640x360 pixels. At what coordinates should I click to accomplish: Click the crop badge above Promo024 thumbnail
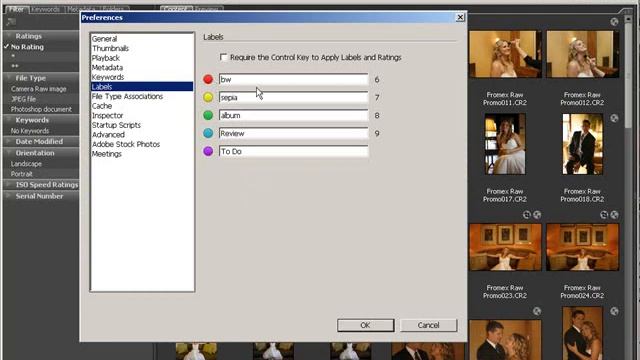pos(604,215)
